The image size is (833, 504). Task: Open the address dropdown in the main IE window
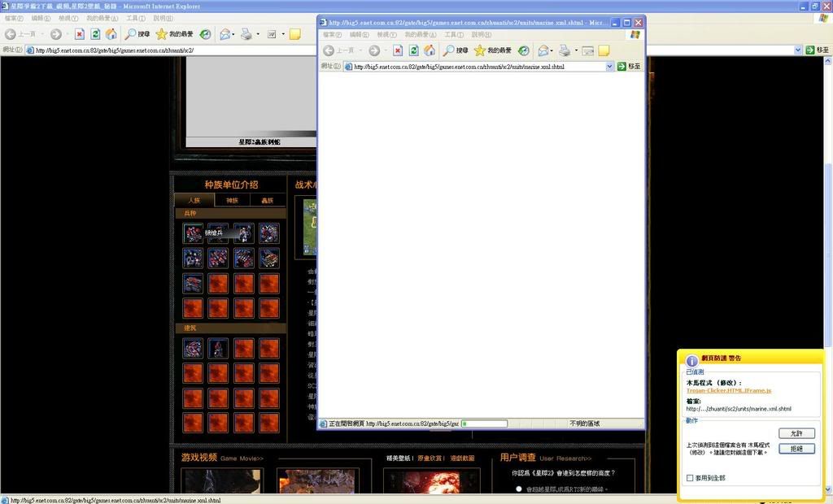point(798,50)
